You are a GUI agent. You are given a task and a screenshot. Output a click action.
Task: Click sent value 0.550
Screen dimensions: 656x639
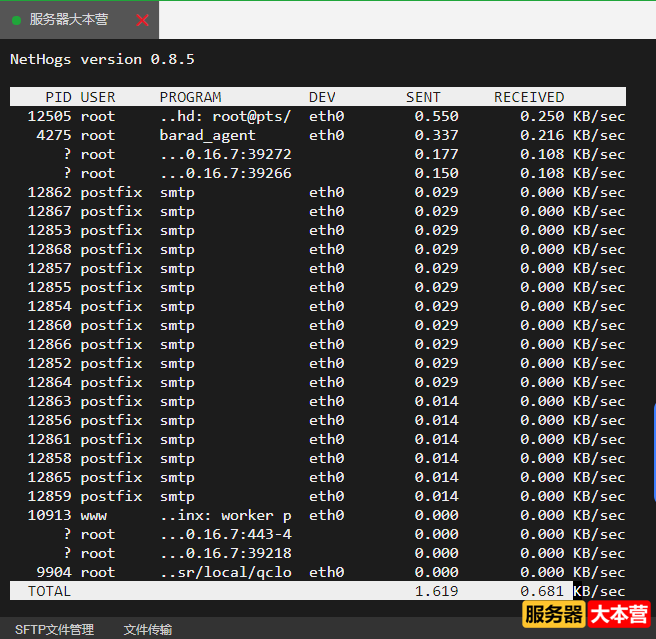pos(436,116)
